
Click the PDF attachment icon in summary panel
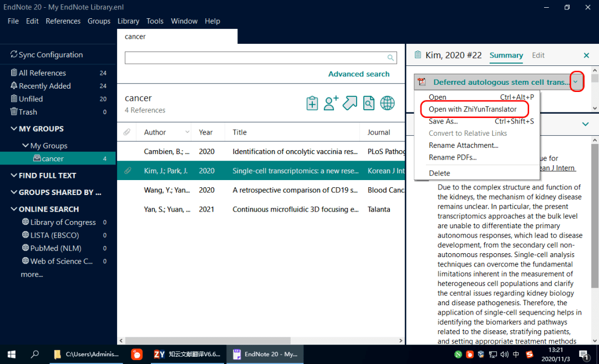pyautogui.click(x=422, y=82)
